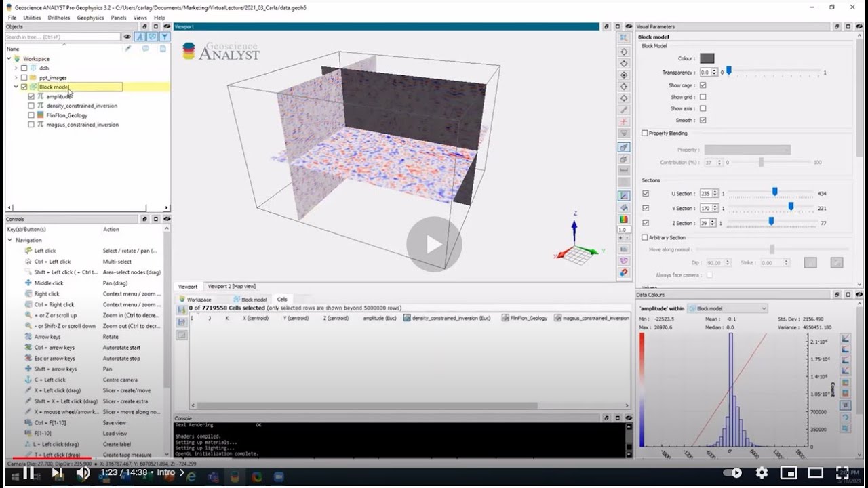The width and height of the screenshot is (868, 488).
Task: Click the colour-map image icon in Data Colours
Action: (846, 383)
